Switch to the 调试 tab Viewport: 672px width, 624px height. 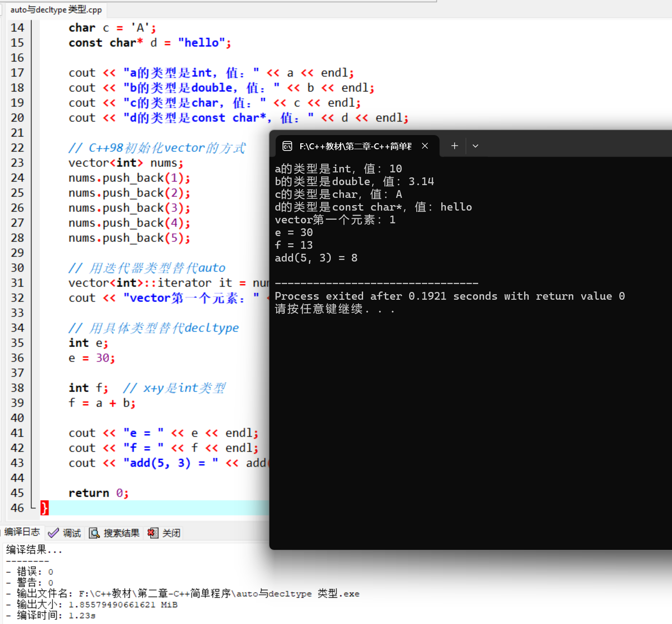65,533
